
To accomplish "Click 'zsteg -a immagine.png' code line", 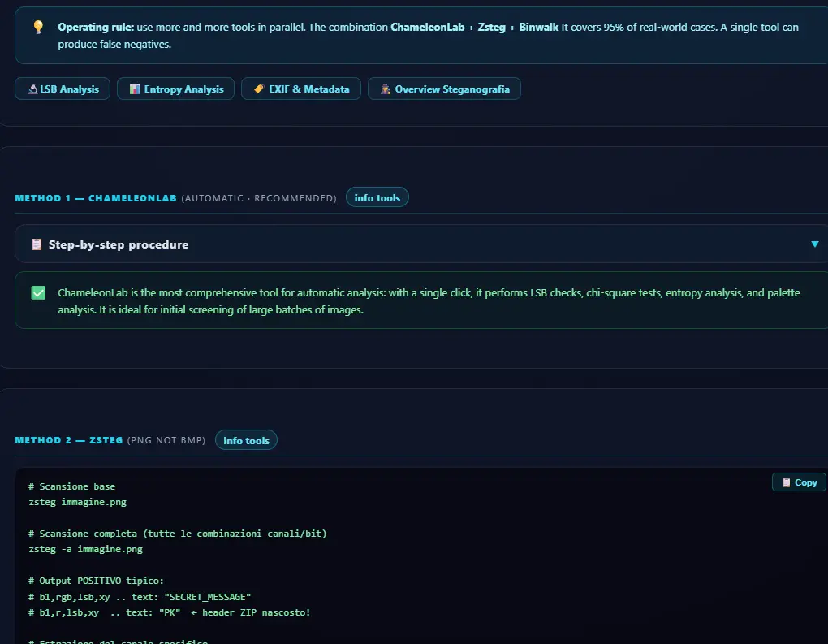I will (85, 549).
